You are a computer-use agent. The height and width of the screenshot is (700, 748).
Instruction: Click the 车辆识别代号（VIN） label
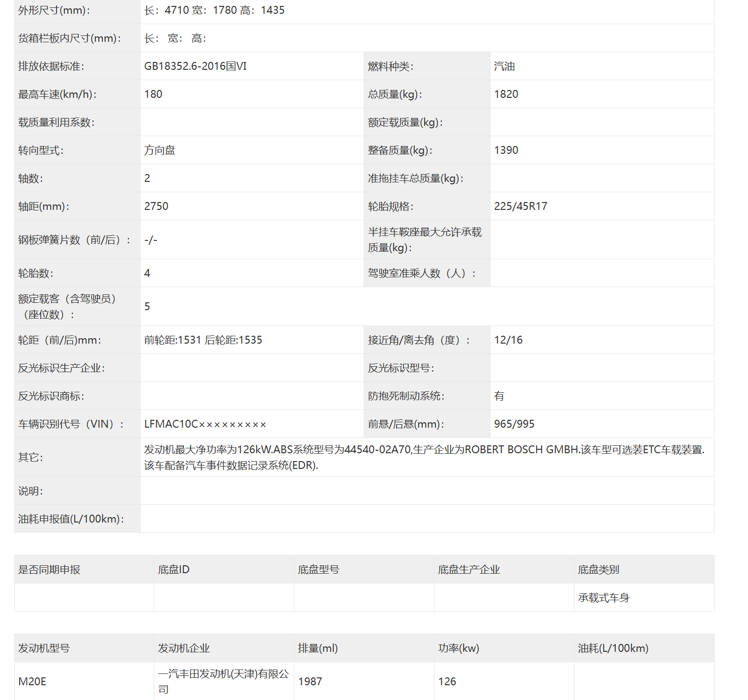(71, 424)
